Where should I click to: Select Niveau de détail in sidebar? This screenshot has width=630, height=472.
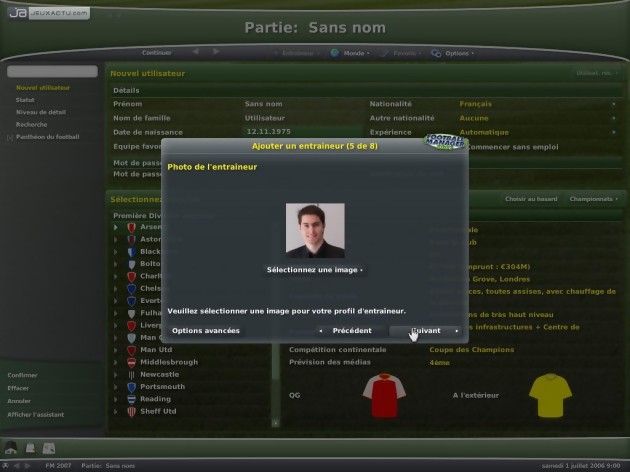[x=41, y=112]
